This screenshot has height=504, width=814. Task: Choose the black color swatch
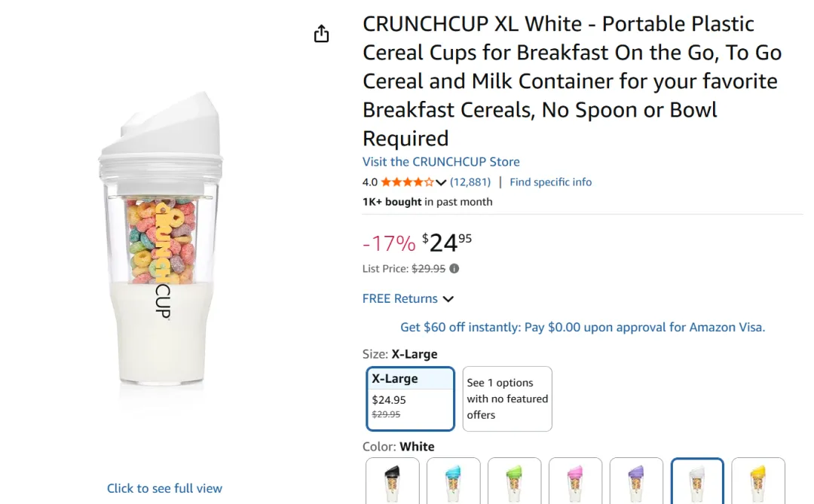[392, 481]
